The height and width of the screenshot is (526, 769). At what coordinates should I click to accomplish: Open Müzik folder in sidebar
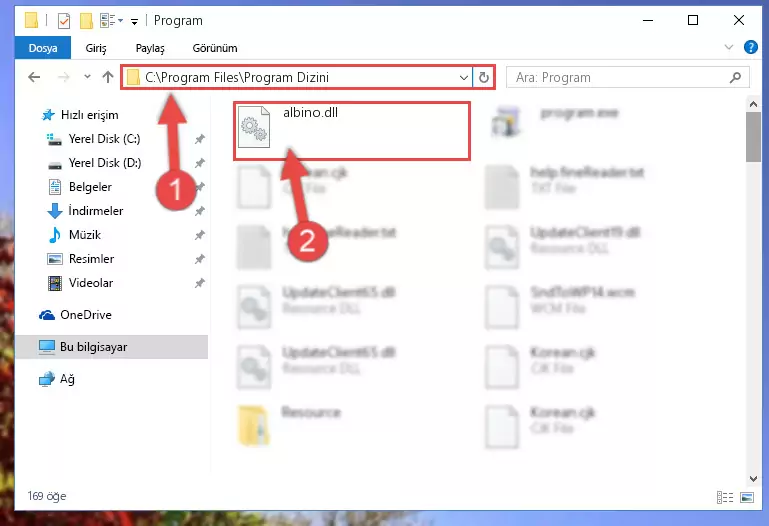[84, 235]
